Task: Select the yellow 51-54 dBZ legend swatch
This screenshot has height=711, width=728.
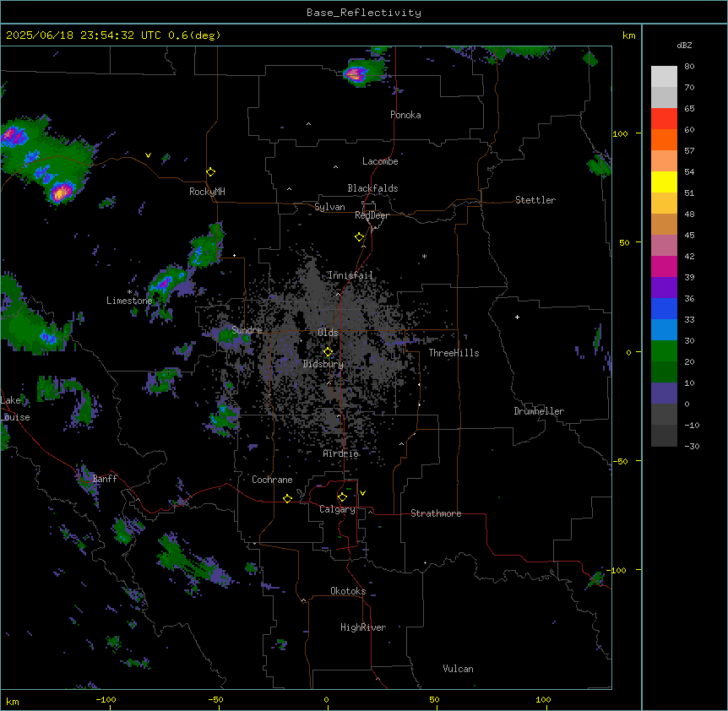Action: pos(664,182)
